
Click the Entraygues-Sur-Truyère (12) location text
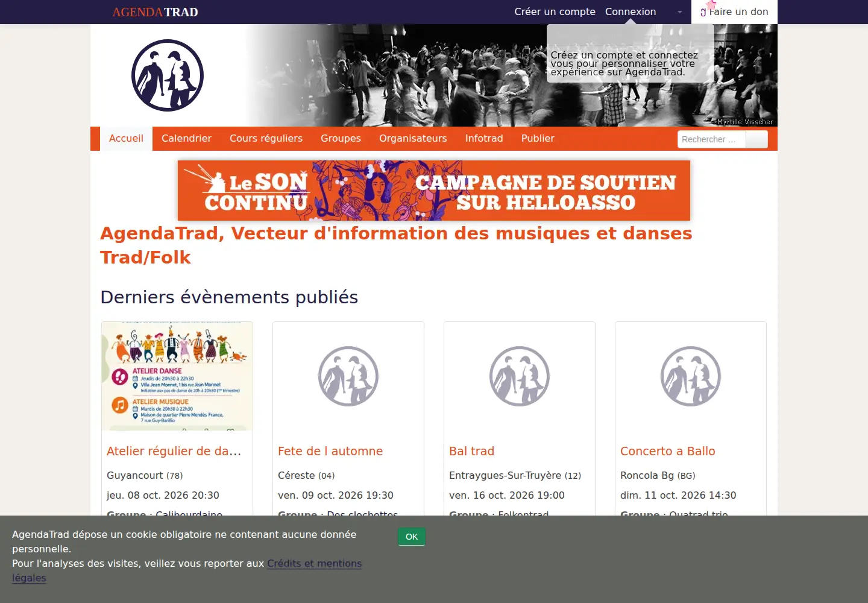tap(515, 475)
